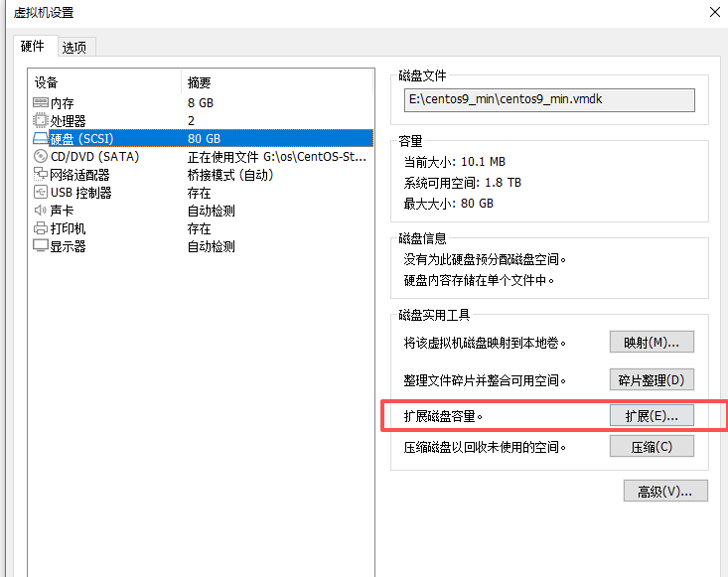Image resolution: width=728 pixels, height=577 pixels.
Task: Select the CD/DVD (SATA) row label
Action: (94, 157)
